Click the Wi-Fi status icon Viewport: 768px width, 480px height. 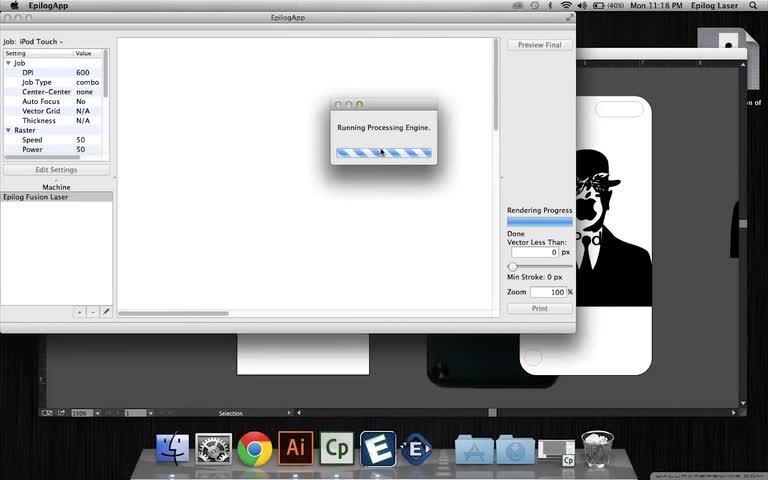566,5
